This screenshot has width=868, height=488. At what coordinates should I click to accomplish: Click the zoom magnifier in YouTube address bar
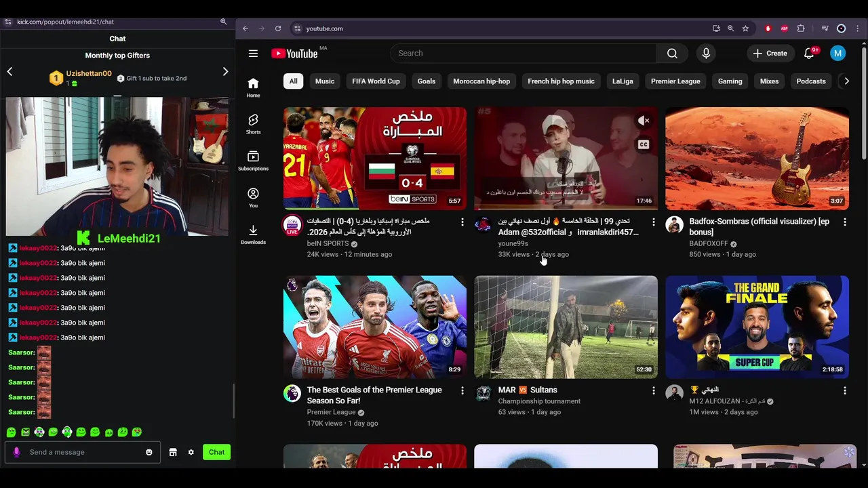730,28
